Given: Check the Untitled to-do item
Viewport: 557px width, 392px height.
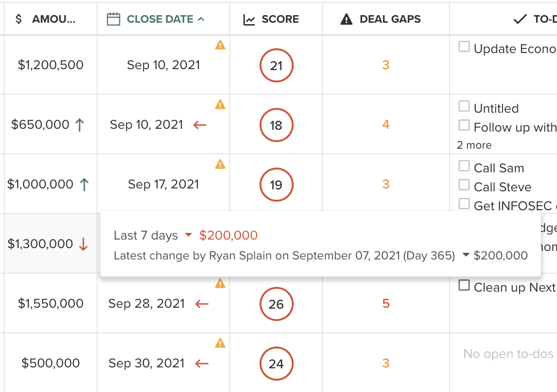Looking at the screenshot, I should (464, 106).
